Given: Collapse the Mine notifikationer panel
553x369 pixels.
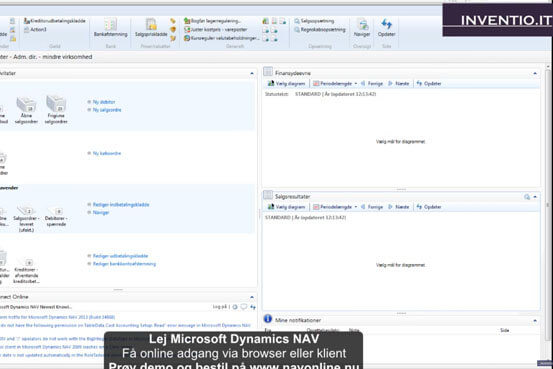Looking at the screenshot, I should (535, 320).
